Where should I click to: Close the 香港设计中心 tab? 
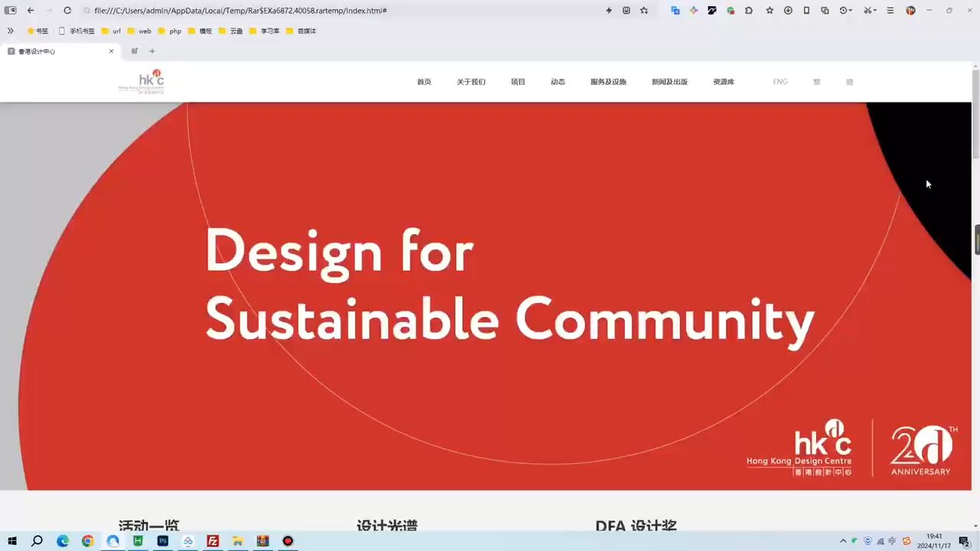111,51
